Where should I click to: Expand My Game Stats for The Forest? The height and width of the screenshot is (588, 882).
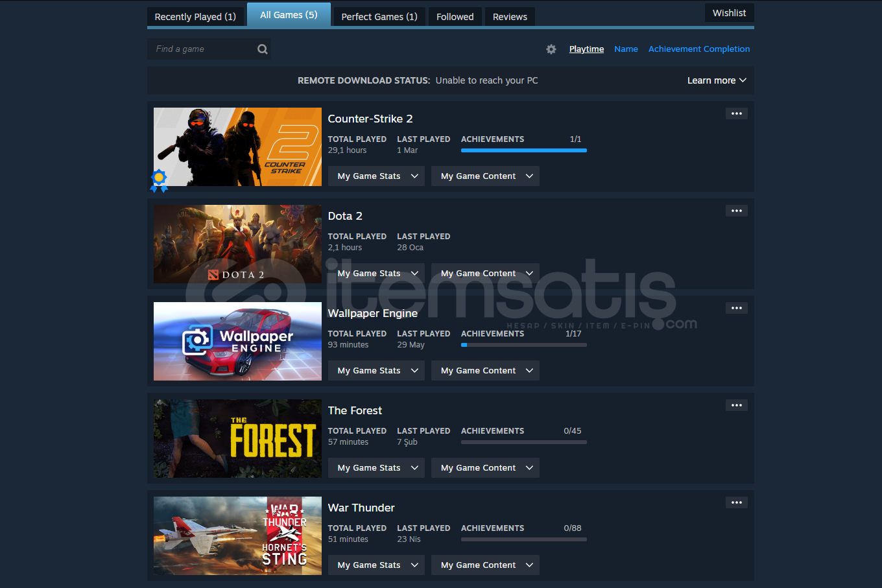pyautogui.click(x=377, y=468)
